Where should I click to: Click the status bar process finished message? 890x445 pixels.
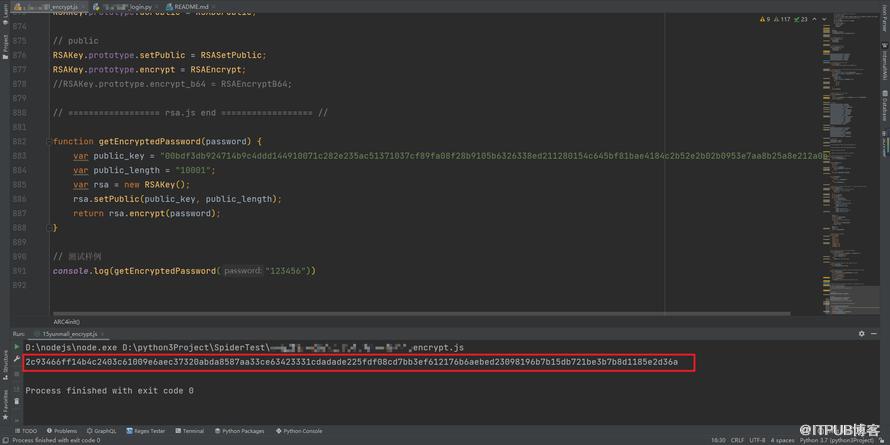click(x=56, y=440)
